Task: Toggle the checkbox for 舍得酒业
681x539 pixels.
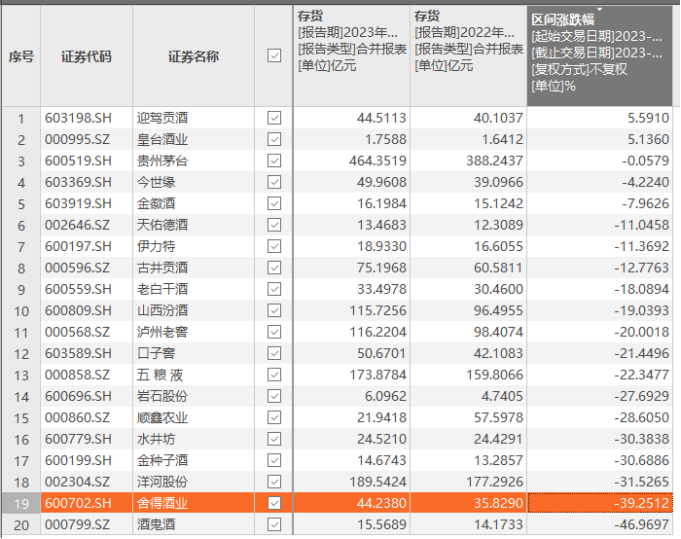Action: [274, 503]
